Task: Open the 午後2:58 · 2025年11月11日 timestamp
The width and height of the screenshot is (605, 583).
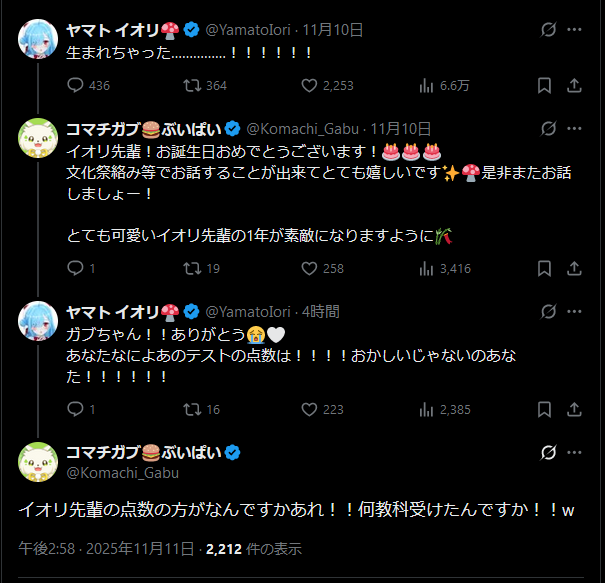Action: click(x=106, y=548)
